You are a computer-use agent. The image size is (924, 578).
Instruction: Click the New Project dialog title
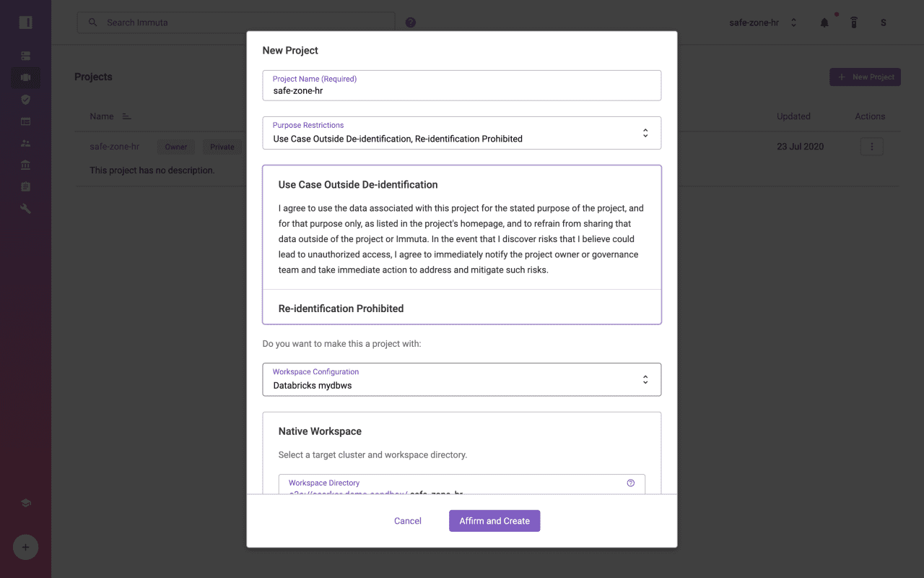click(290, 51)
